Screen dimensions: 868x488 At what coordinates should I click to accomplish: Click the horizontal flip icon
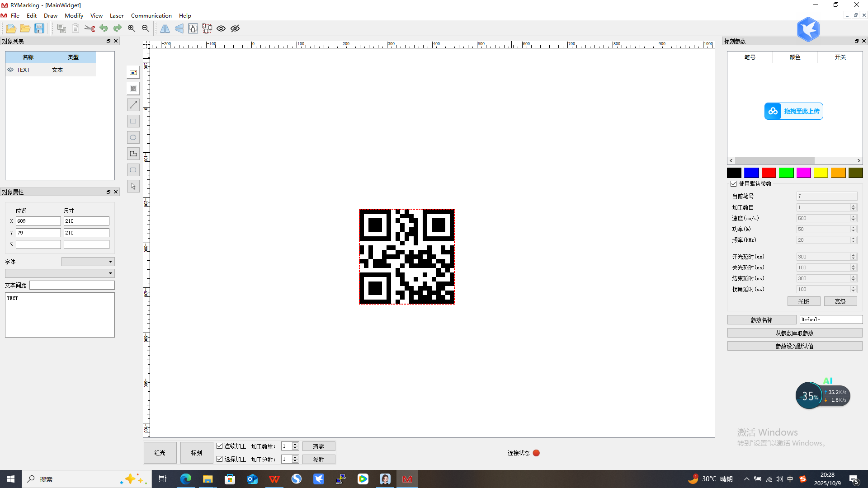[165, 28]
